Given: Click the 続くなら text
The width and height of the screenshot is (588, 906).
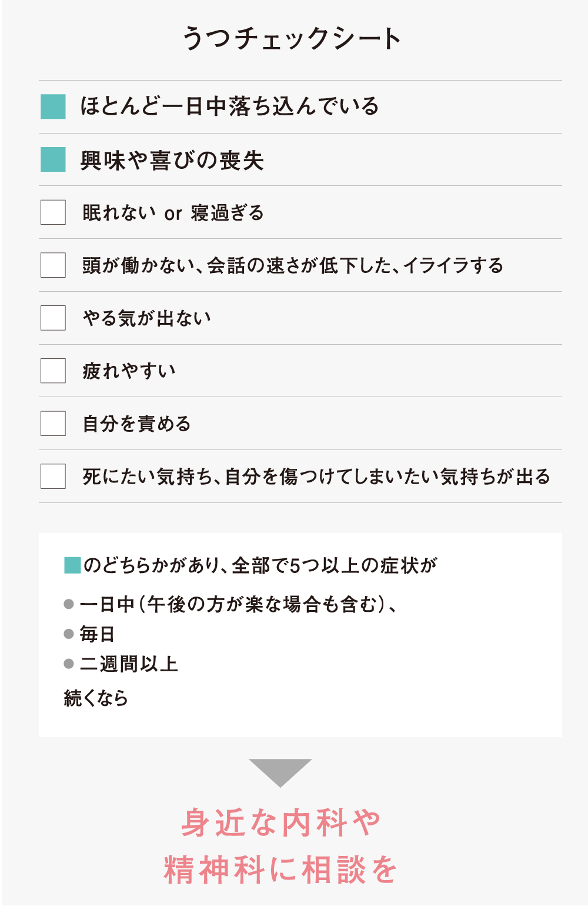Looking at the screenshot, I should coord(96,698).
